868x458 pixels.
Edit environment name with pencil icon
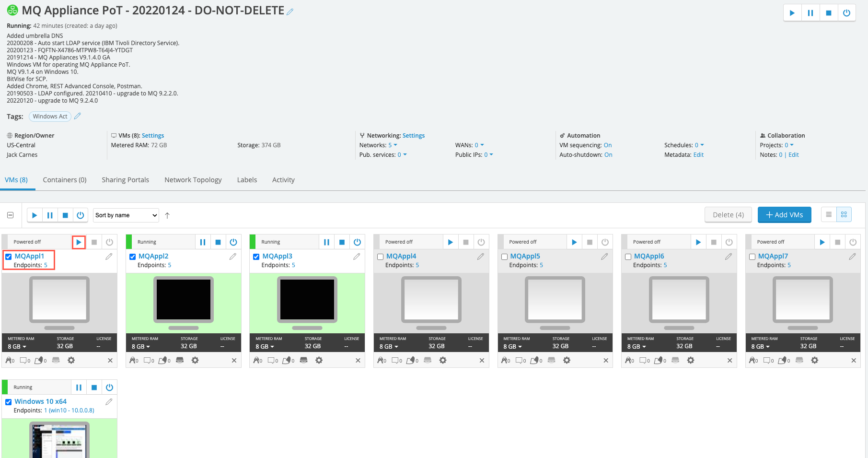pyautogui.click(x=290, y=12)
